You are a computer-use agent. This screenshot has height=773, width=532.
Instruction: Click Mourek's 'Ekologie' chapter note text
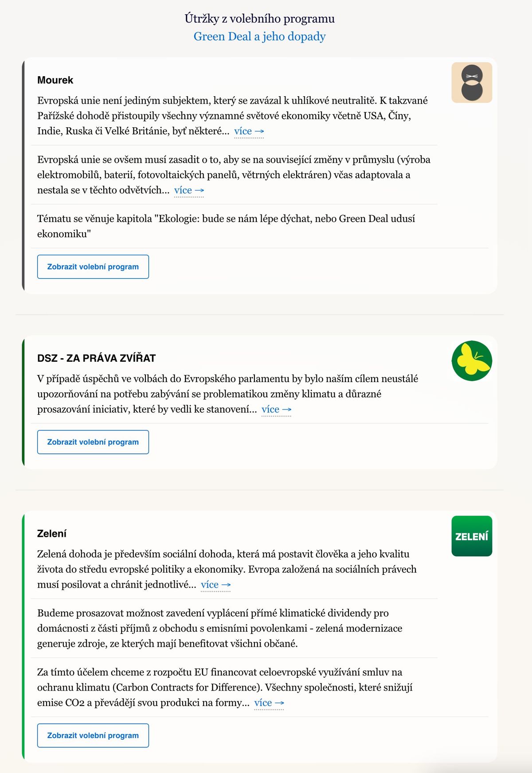(226, 226)
